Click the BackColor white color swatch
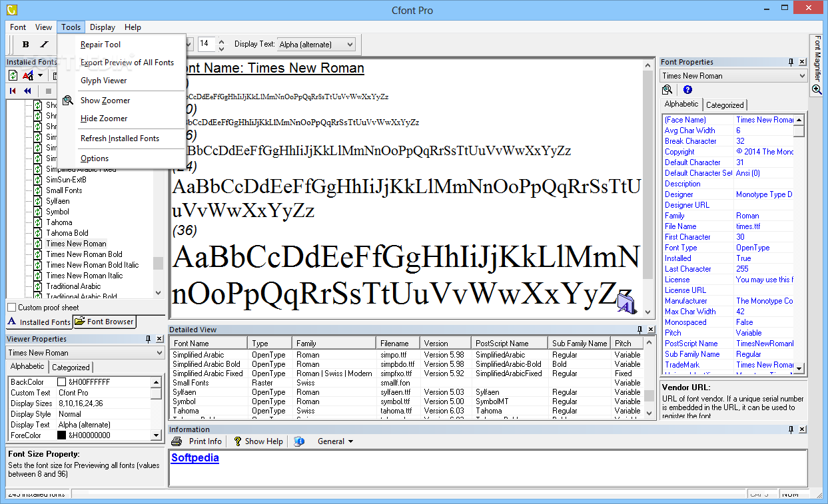This screenshot has width=828, height=504. tap(61, 382)
